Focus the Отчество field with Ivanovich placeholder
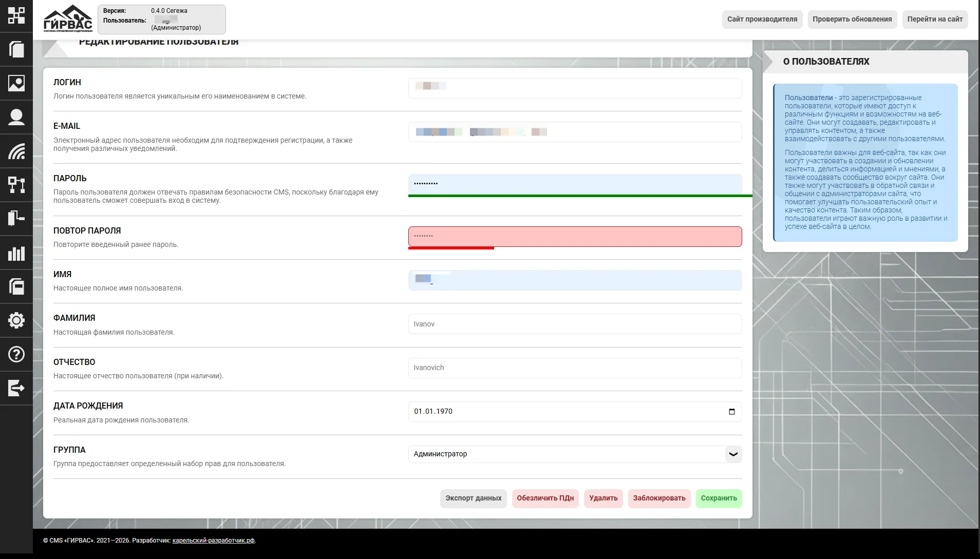The height and width of the screenshot is (559, 980). pyautogui.click(x=575, y=368)
